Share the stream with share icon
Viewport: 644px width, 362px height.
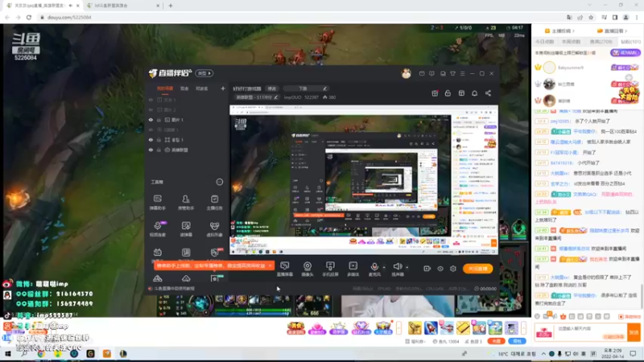(488, 93)
